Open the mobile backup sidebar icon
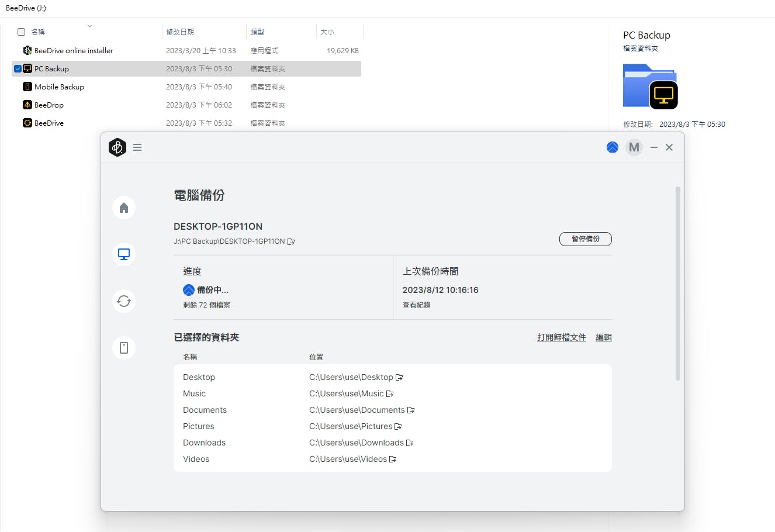This screenshot has height=532, width=775. [x=124, y=348]
